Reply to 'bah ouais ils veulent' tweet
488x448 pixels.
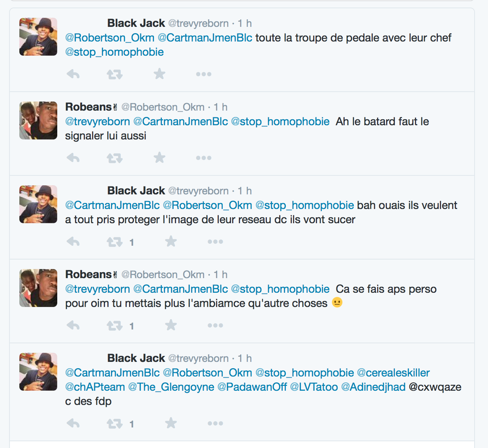click(73, 241)
